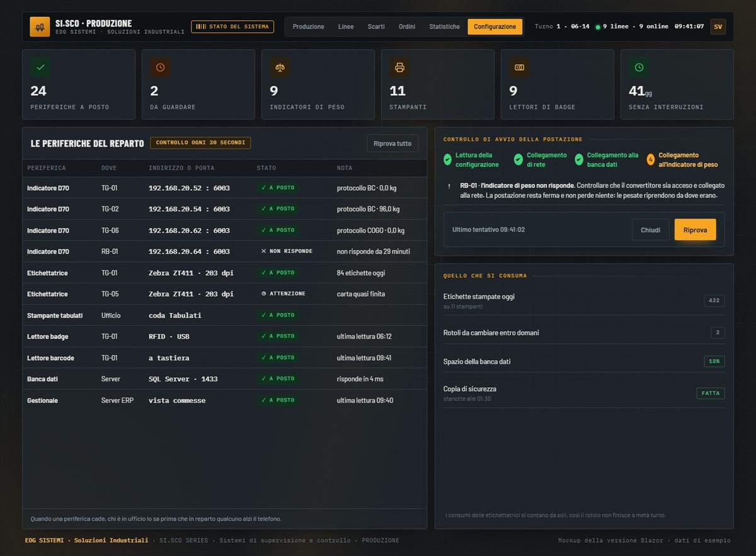The image size is (756, 556).
Task: Click the 432 count for Etichette stampate oggi
Action: pos(714,301)
